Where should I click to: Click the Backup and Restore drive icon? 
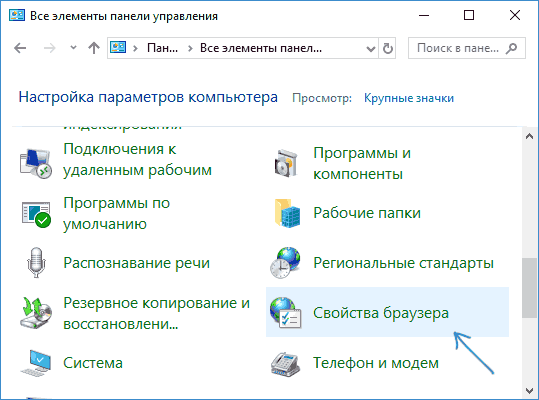click(36, 313)
